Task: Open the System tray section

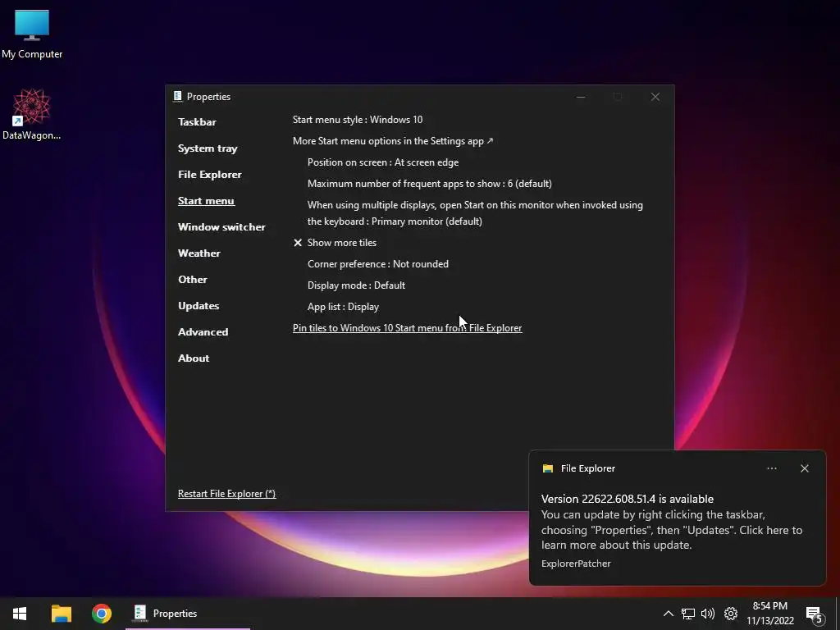Action: 208,148
